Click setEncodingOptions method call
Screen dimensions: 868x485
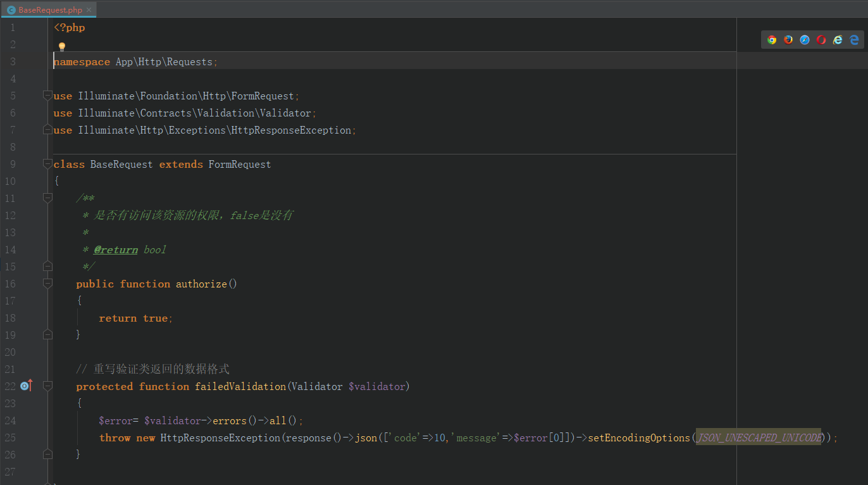point(638,438)
